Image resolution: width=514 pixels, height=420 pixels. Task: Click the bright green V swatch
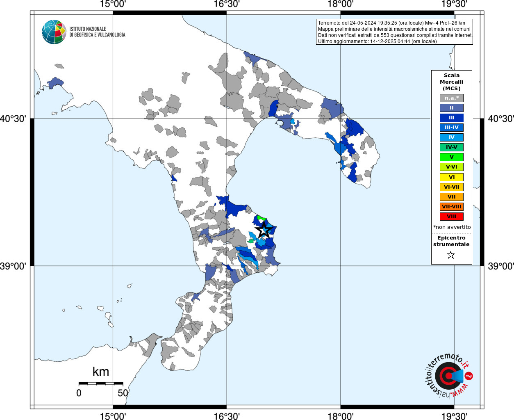click(x=451, y=157)
